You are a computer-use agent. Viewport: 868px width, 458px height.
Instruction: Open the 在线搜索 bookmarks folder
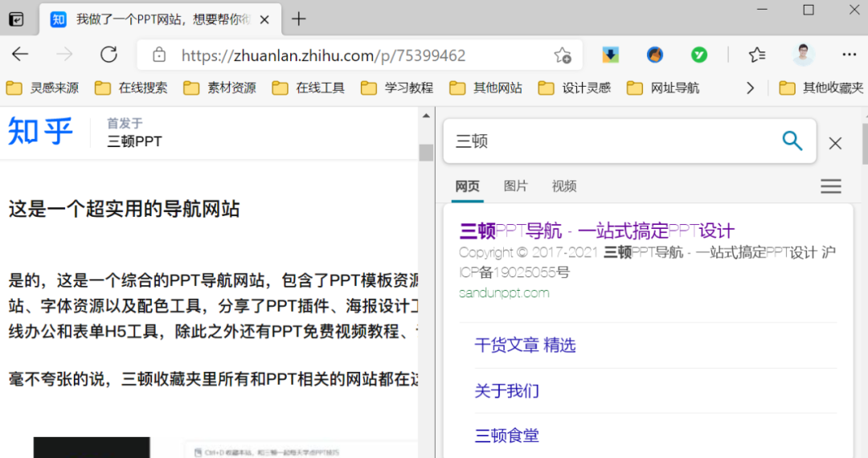click(x=131, y=88)
